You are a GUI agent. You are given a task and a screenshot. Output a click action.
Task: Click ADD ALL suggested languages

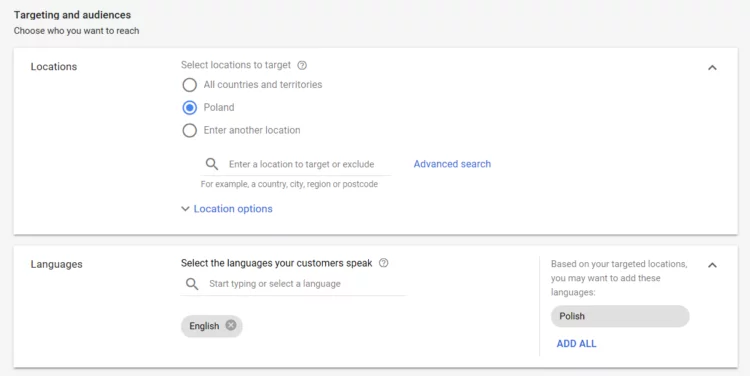tap(576, 343)
